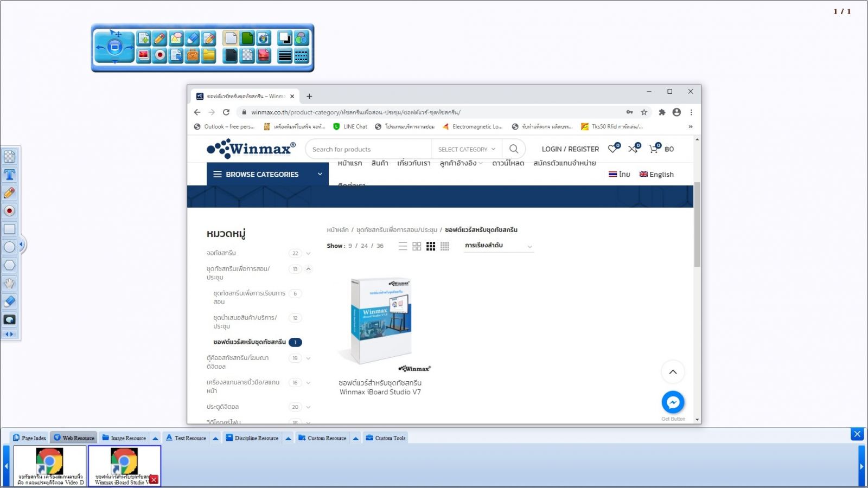Click the spotlight tool in side panel

point(10,319)
